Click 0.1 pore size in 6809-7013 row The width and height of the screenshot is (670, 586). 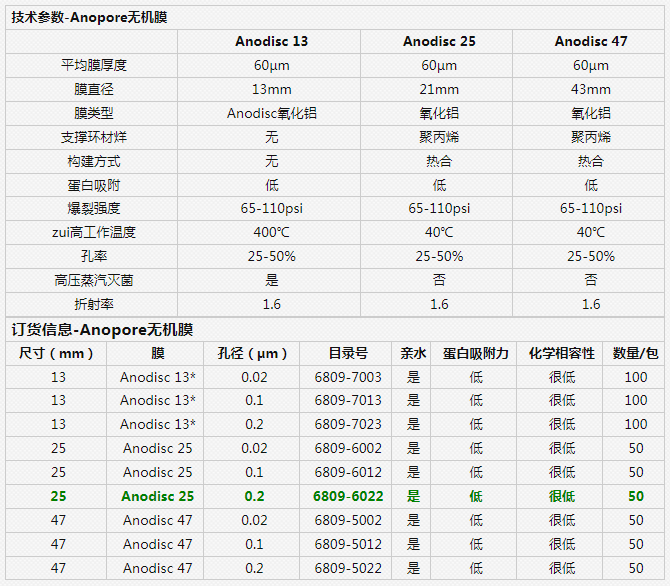click(254, 400)
